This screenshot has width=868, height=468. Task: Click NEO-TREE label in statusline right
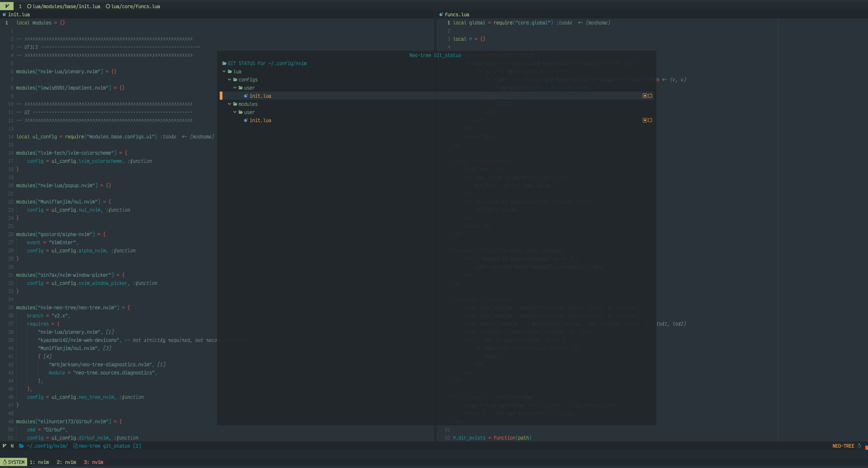click(x=843, y=446)
